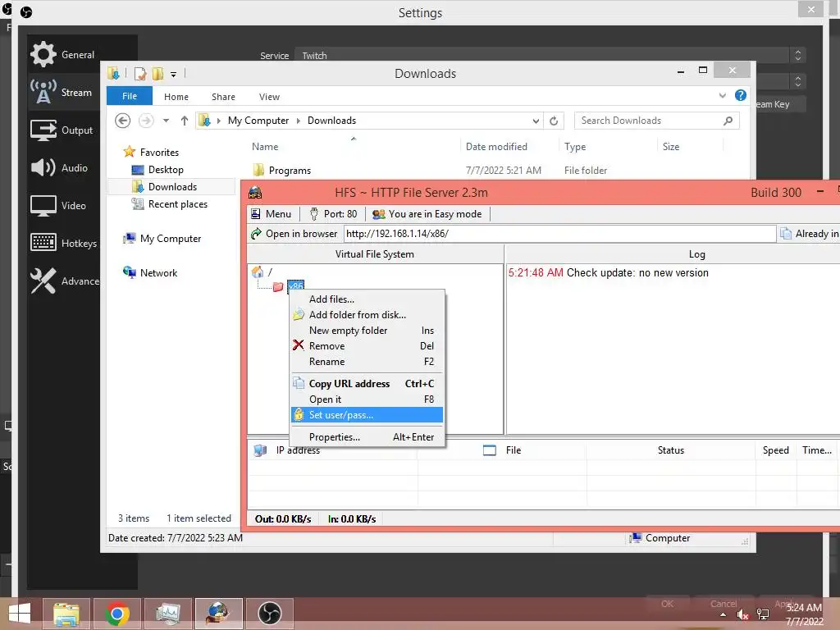Select Set user/pass in context menu
The height and width of the screenshot is (630, 840).
(367, 414)
